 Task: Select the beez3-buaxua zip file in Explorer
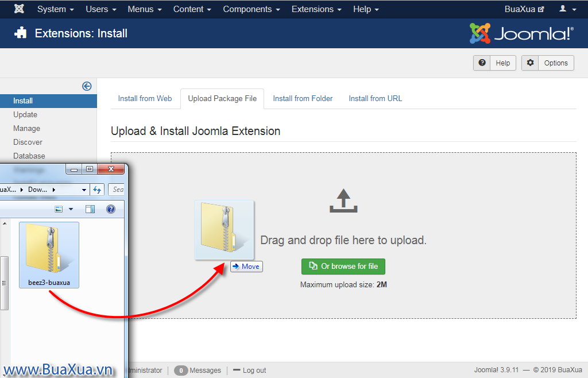click(49, 255)
